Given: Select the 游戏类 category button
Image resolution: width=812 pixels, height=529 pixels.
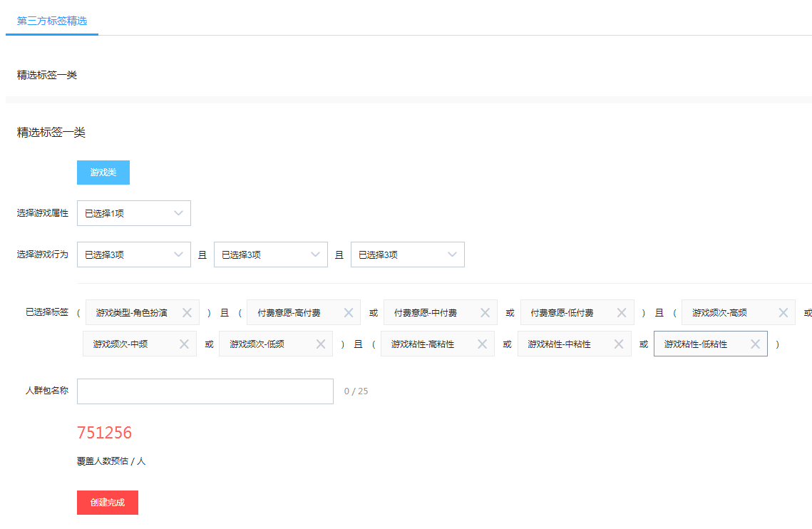Looking at the screenshot, I should [103, 173].
